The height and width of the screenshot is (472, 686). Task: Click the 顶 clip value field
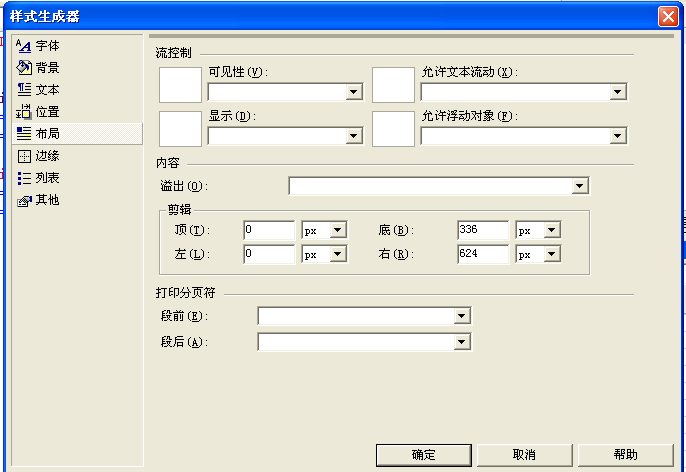pyautogui.click(x=269, y=230)
